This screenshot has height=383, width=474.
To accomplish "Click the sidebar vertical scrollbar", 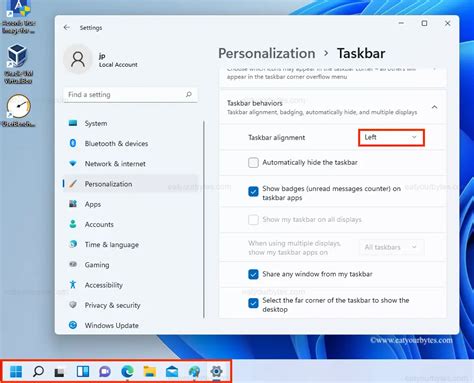I will tap(204, 219).
